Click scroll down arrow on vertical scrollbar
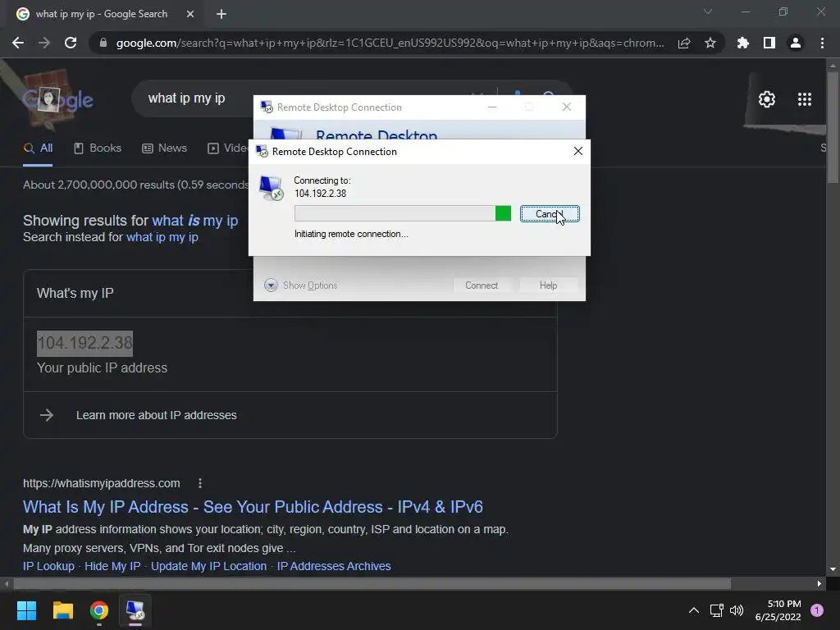Image resolution: width=840 pixels, height=630 pixels. tap(833, 569)
